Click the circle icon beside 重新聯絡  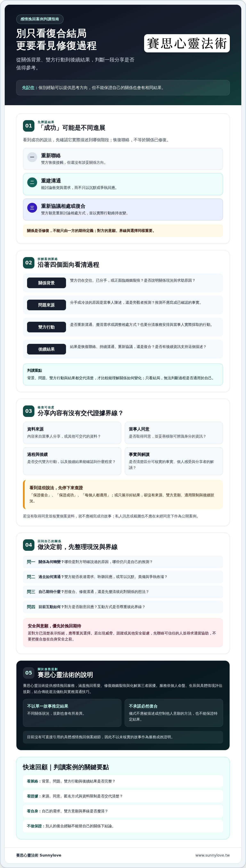[32, 157]
